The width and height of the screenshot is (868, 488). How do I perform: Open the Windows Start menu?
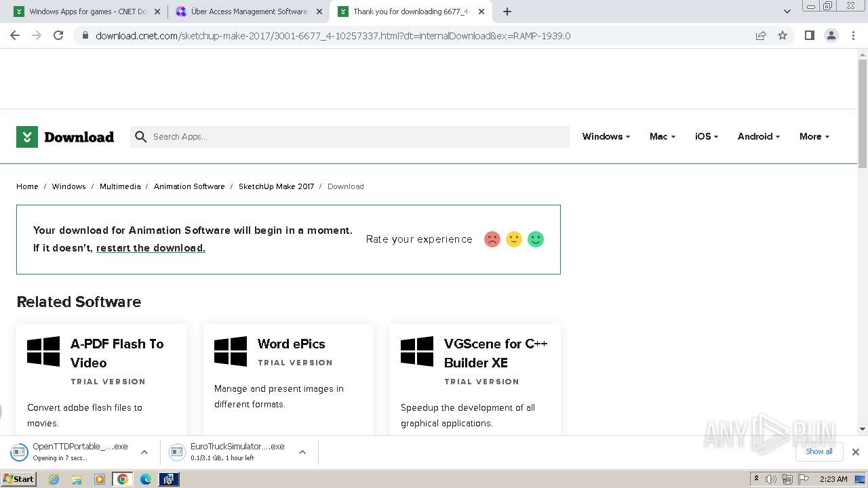pyautogui.click(x=18, y=479)
